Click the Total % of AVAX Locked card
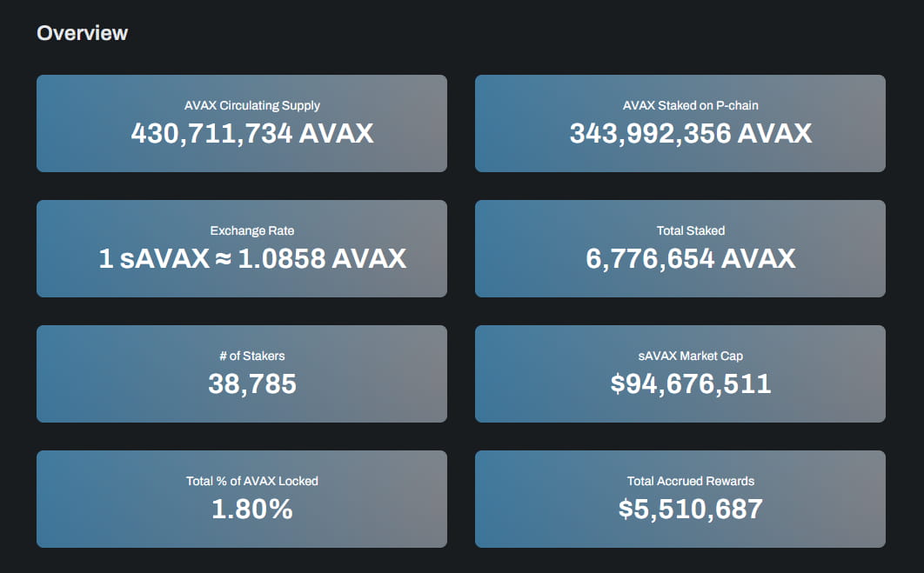This screenshot has width=924, height=573. (241, 499)
